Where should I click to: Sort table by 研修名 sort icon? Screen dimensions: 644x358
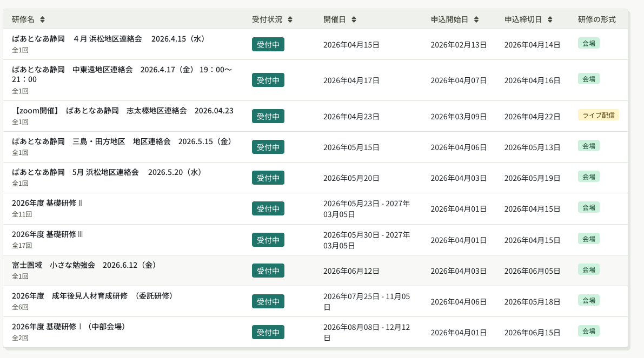tap(42, 19)
